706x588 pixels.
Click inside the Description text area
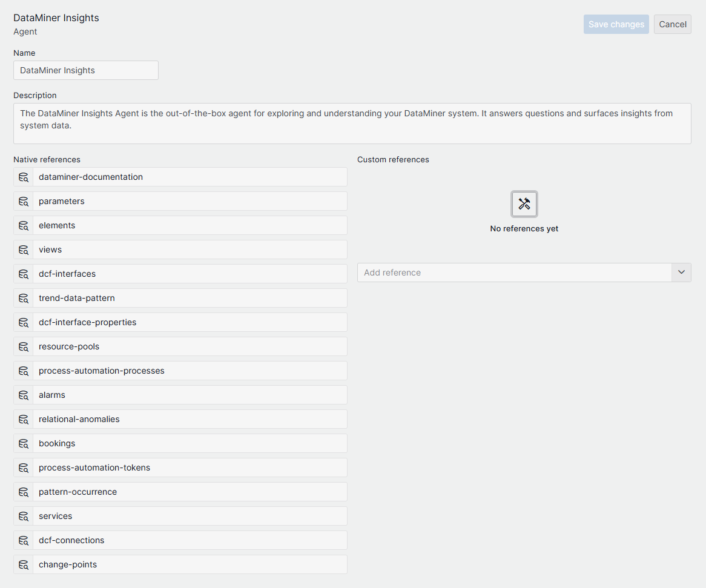click(x=352, y=124)
